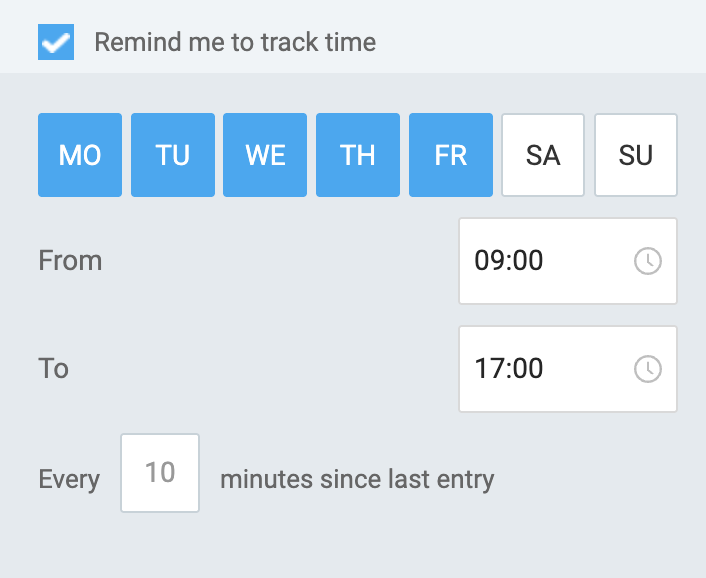Enable reminders on Saturday
Viewport: 706px width, 578px height.
543,155
